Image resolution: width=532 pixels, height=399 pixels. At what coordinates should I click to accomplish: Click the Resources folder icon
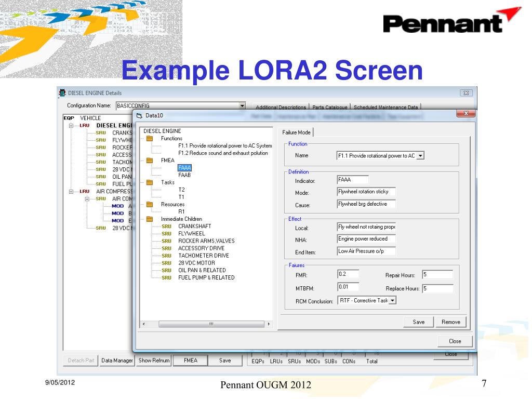(x=149, y=205)
